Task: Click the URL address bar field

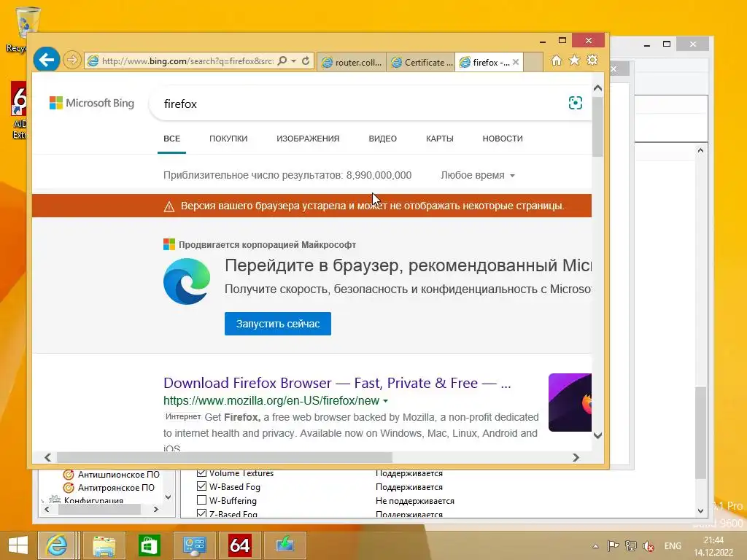Action: pyautogui.click(x=187, y=61)
